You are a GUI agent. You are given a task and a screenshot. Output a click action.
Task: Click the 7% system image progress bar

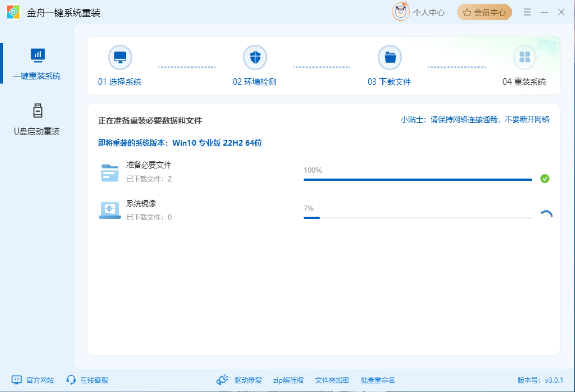(x=418, y=218)
